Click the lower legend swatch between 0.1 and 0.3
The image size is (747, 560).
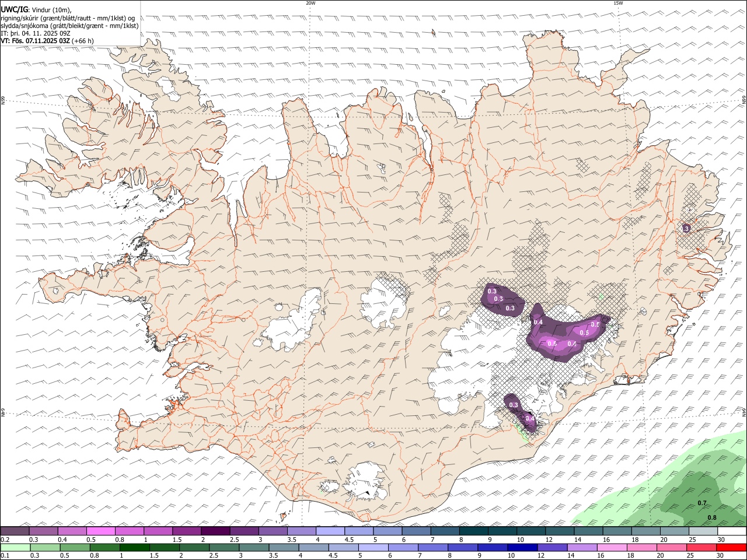tap(15, 548)
